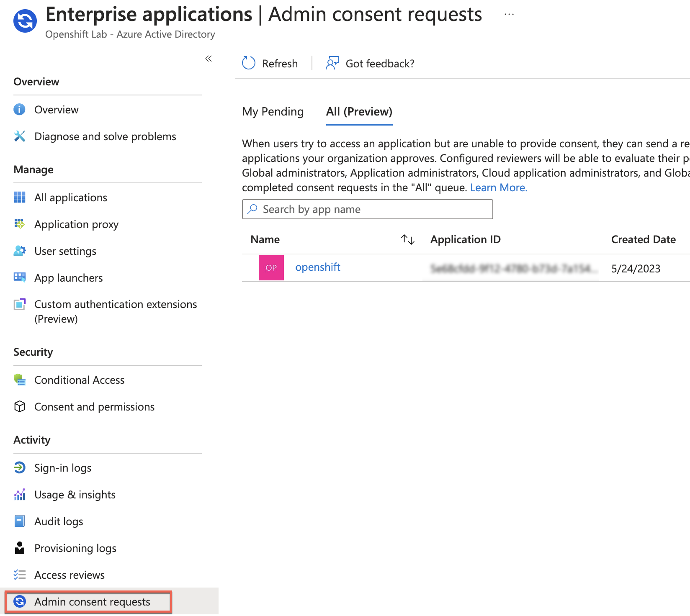Click the Admin consent requests sidebar icon
Image resolution: width=690 pixels, height=616 pixels.
point(19,602)
